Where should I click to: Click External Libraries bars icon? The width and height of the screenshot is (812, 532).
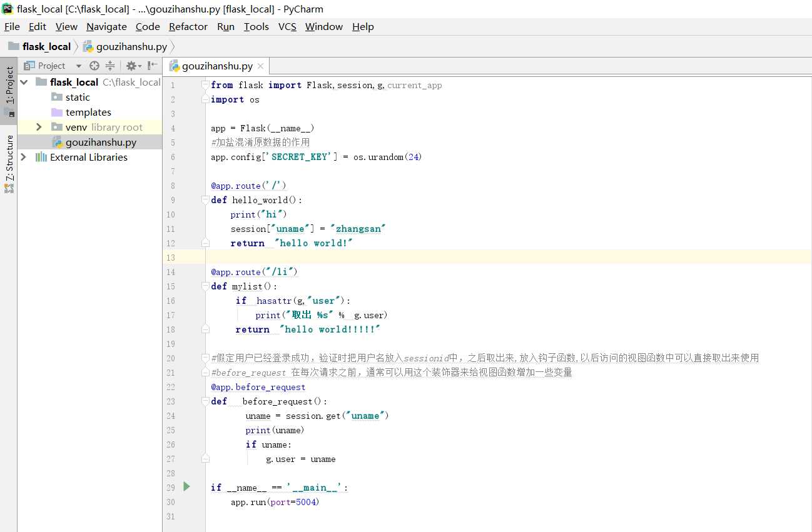41,157
